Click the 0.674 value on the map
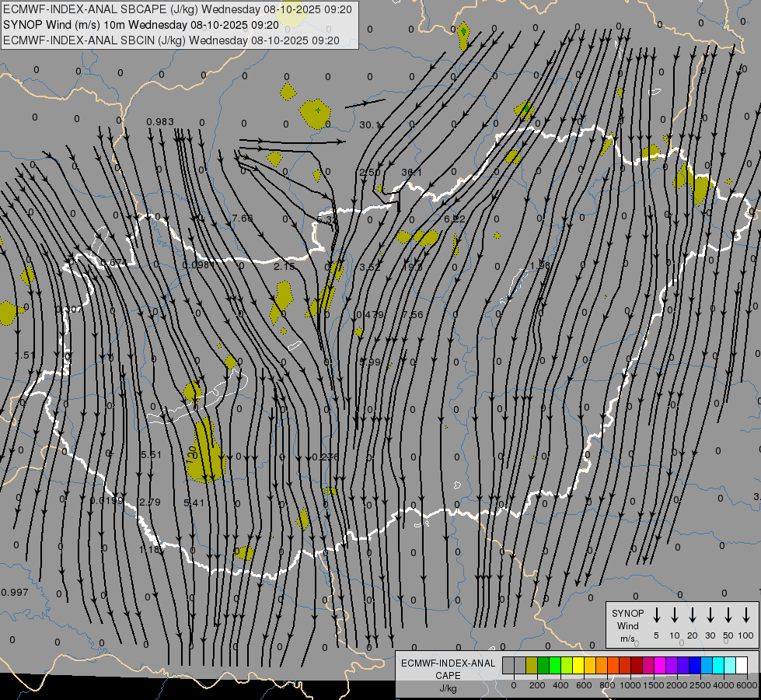Image resolution: width=761 pixels, height=700 pixels. 113,263
